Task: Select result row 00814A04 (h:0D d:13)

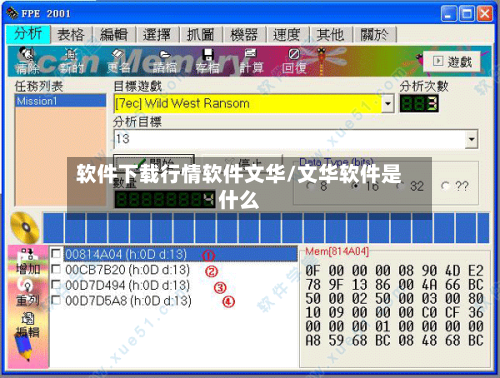Action: coord(180,254)
